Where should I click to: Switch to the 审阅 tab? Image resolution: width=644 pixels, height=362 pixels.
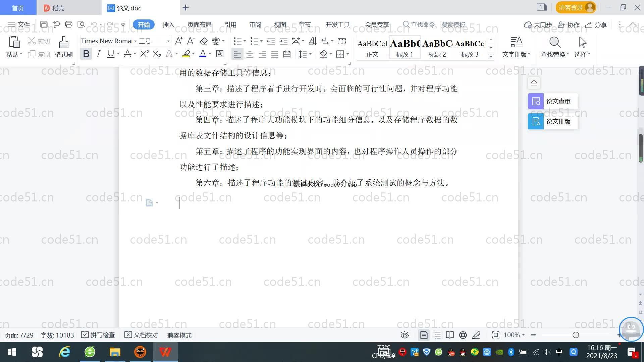click(255, 24)
